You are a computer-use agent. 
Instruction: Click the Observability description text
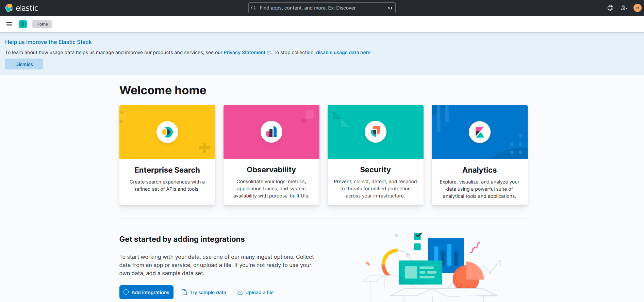click(271, 189)
